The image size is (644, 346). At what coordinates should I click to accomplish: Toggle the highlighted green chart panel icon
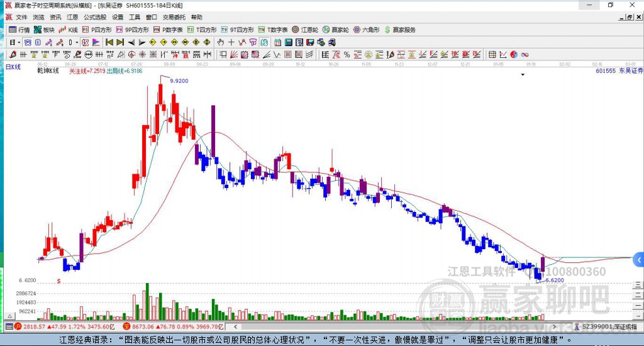[x=264, y=42]
